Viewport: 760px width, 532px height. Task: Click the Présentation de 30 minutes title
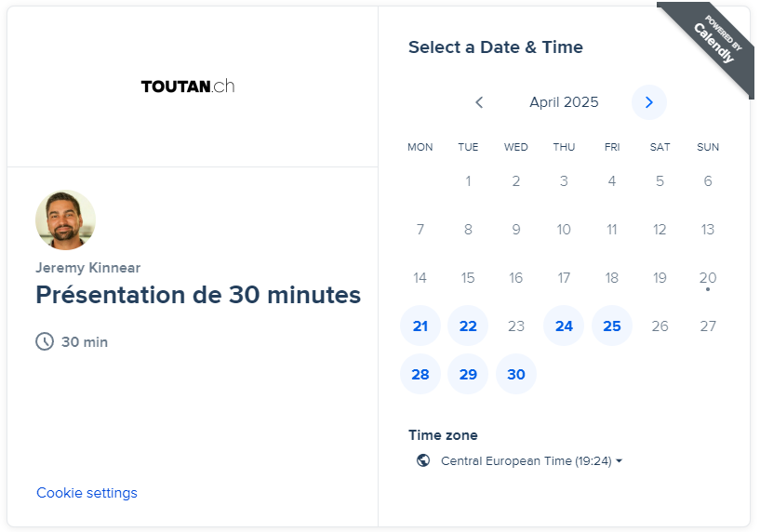coord(198,295)
